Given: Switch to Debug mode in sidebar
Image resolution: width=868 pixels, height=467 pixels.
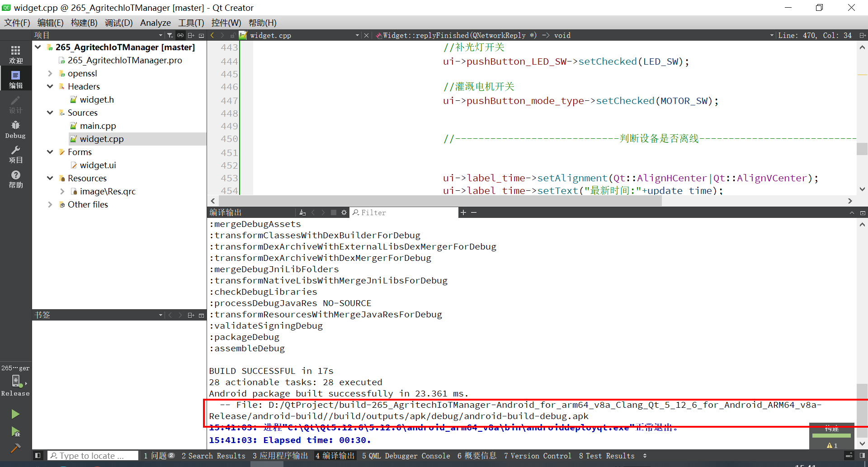Looking at the screenshot, I should point(15,129).
